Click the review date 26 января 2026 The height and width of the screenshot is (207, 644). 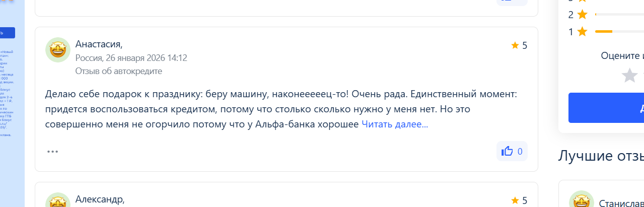pyautogui.click(x=146, y=58)
